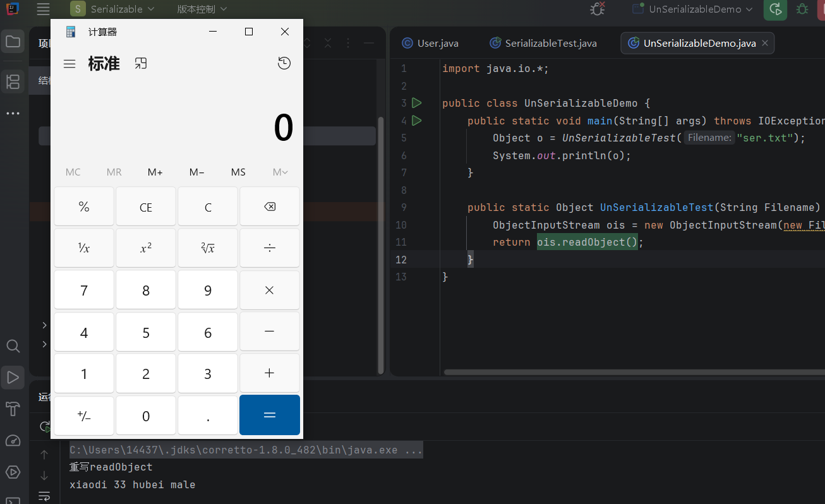
Task: Open the 版本控制 version control dropdown
Action: point(202,9)
